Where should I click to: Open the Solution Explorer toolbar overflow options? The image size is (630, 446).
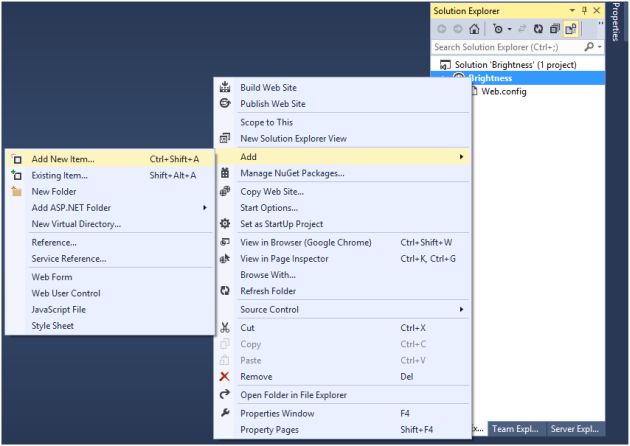pyautogui.click(x=600, y=25)
